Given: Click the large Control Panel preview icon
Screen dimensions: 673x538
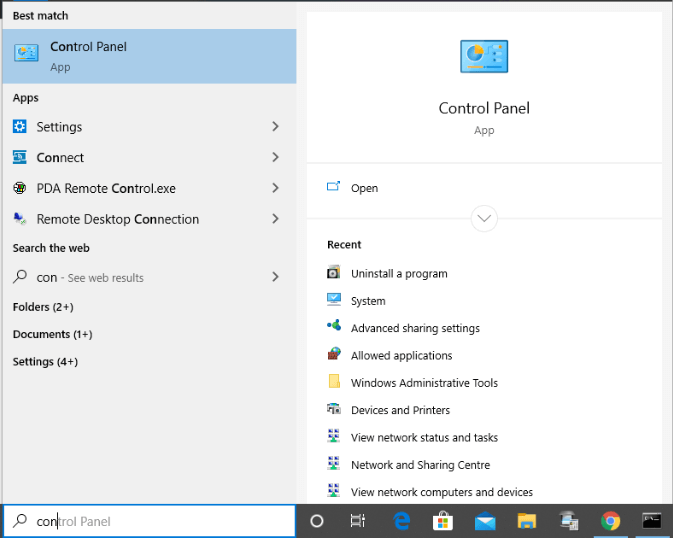Looking at the screenshot, I should click(484, 57).
